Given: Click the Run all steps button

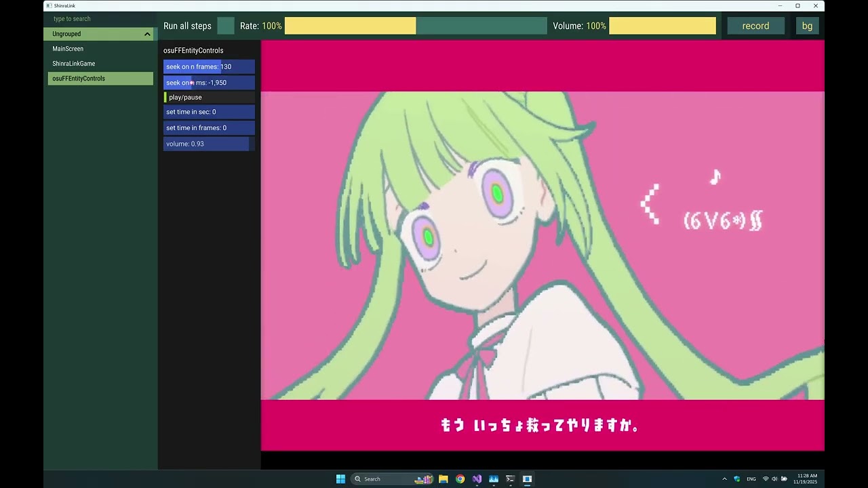Looking at the screenshot, I should click(187, 26).
